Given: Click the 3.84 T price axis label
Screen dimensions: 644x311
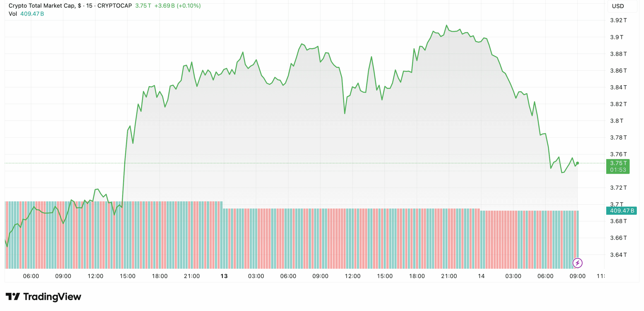Looking at the screenshot, I should coord(618,87).
